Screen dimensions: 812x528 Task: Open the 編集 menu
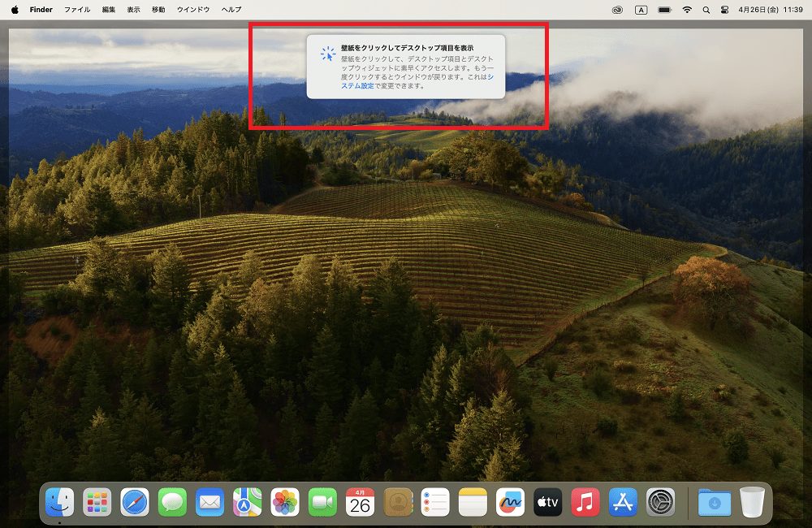109,9
